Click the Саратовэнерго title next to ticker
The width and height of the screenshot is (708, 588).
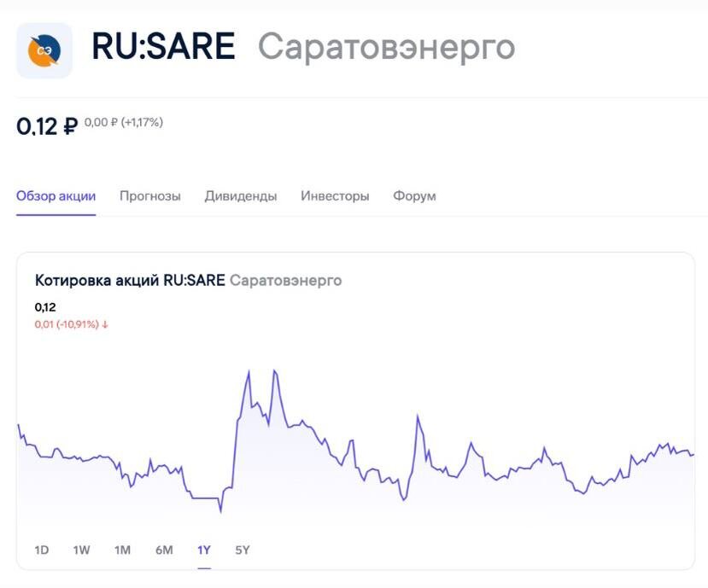pos(387,48)
